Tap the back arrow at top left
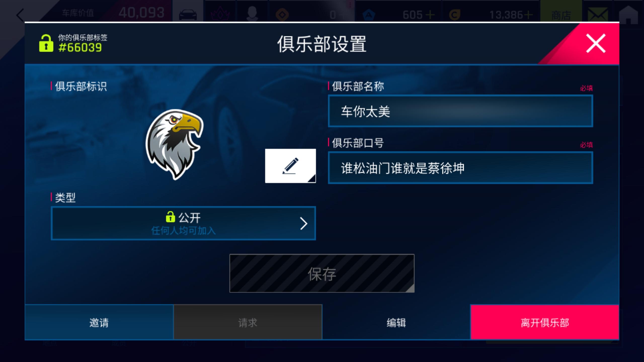 coord(20,15)
